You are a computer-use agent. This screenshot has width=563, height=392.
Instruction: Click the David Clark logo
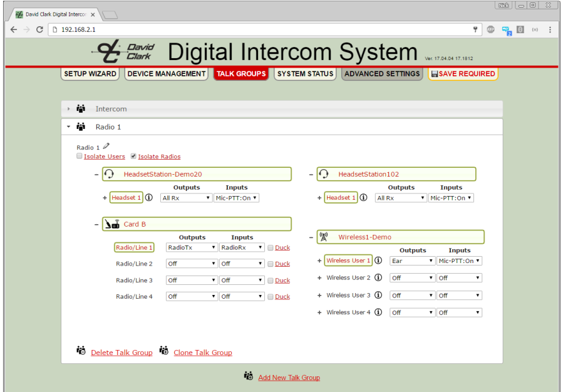pyautogui.click(x=123, y=51)
